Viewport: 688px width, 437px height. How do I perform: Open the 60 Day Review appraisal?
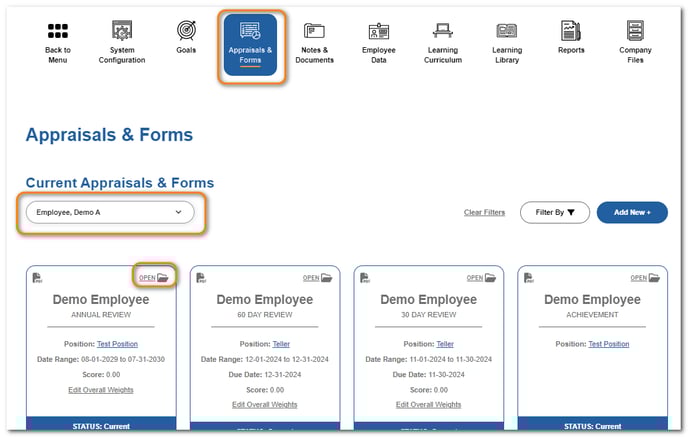click(318, 277)
